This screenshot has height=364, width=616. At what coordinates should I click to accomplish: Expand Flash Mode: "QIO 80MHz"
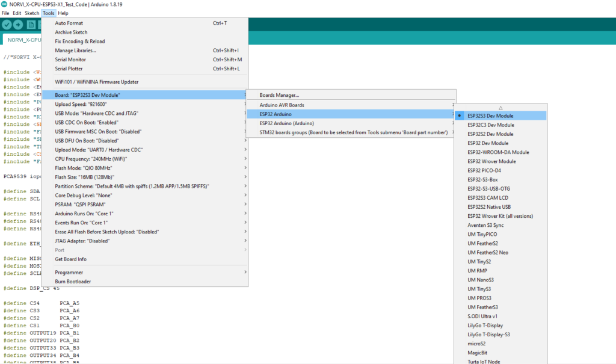pos(144,168)
